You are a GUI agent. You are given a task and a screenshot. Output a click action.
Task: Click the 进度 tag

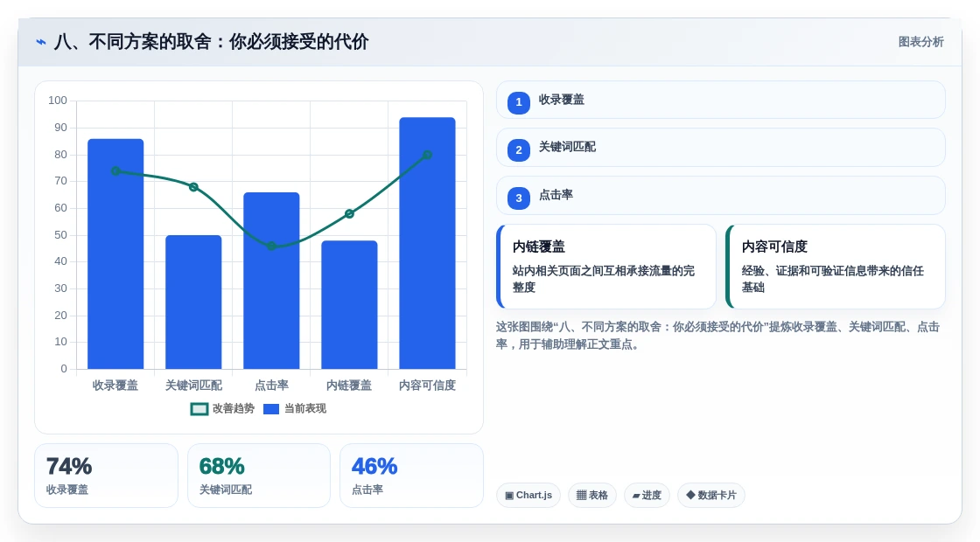[x=647, y=495]
